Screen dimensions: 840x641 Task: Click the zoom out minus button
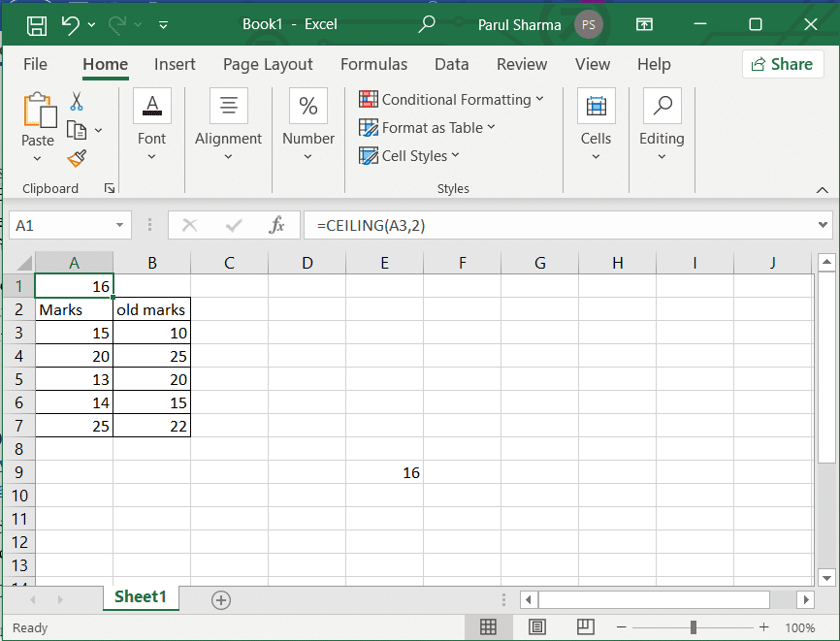622,627
